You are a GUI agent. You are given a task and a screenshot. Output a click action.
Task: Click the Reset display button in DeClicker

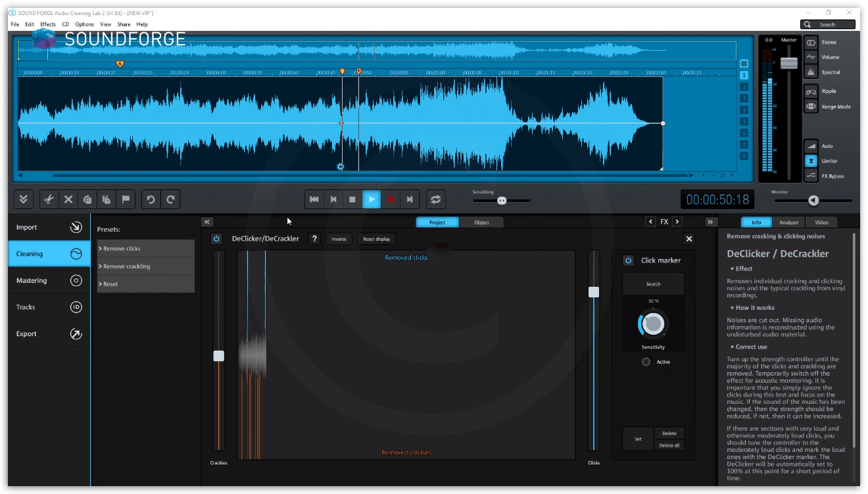[x=376, y=238]
